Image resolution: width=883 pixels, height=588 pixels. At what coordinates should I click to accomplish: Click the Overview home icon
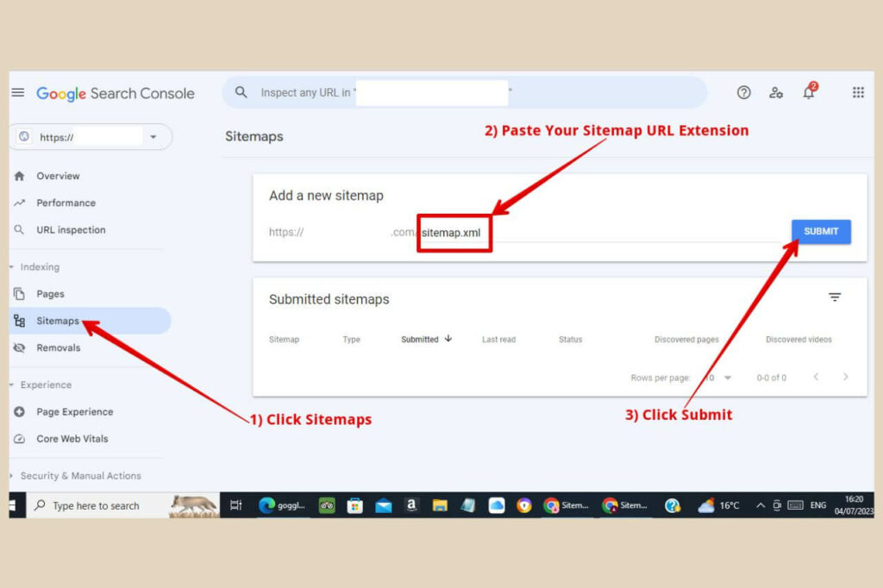point(19,176)
